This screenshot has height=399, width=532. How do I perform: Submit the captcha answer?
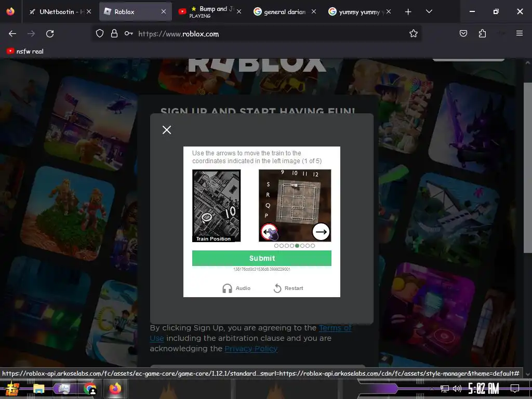[262, 258]
